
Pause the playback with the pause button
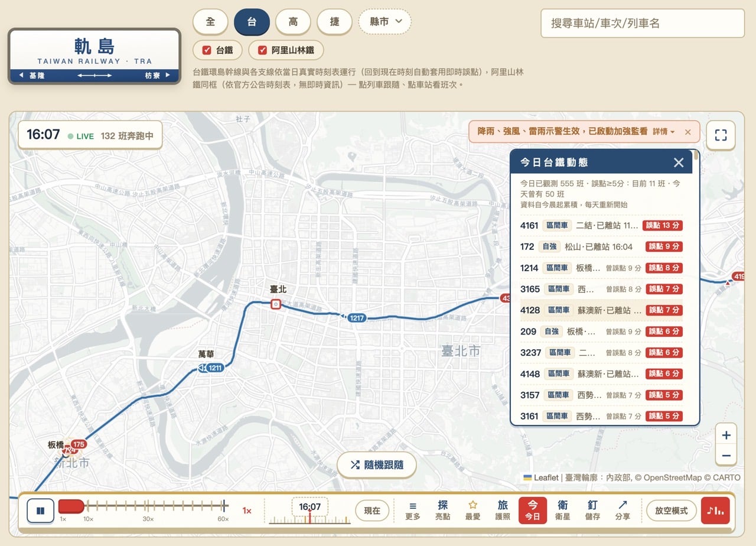click(x=41, y=511)
